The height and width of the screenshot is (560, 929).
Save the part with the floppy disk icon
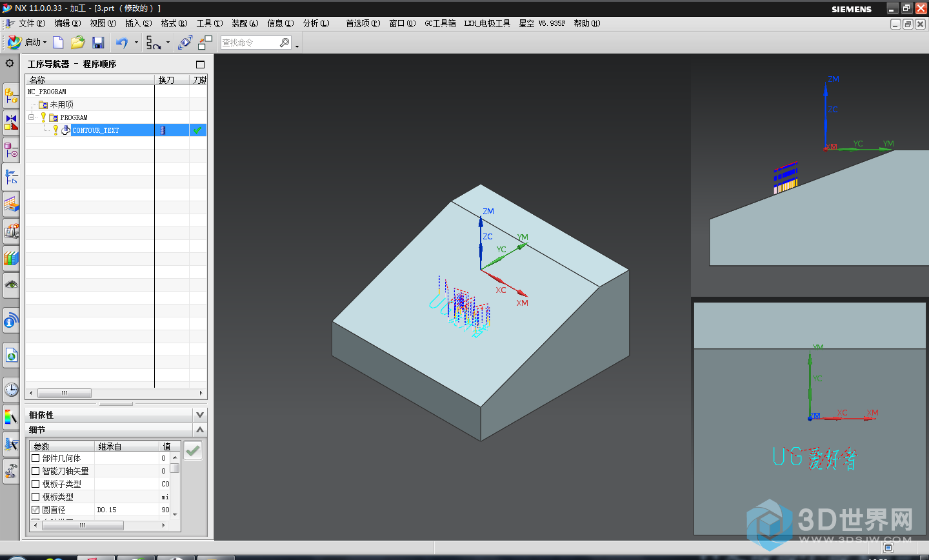(x=98, y=43)
